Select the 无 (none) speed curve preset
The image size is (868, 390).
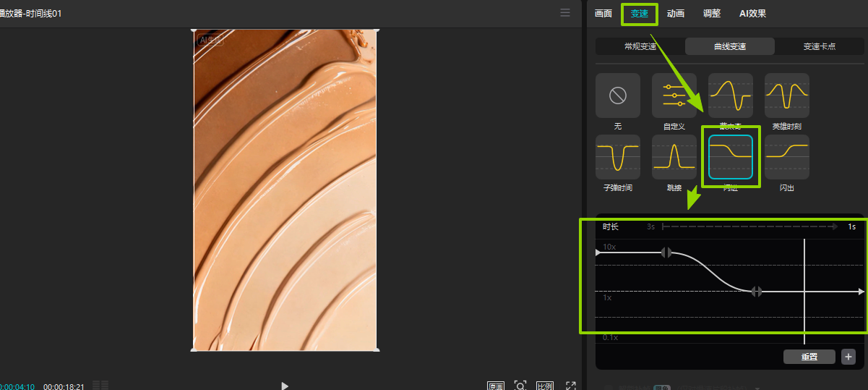617,96
